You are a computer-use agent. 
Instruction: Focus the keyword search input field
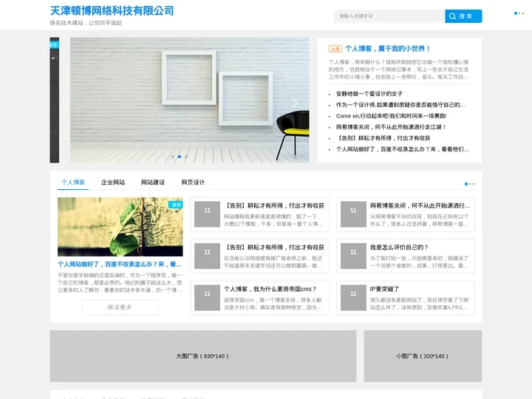389,16
